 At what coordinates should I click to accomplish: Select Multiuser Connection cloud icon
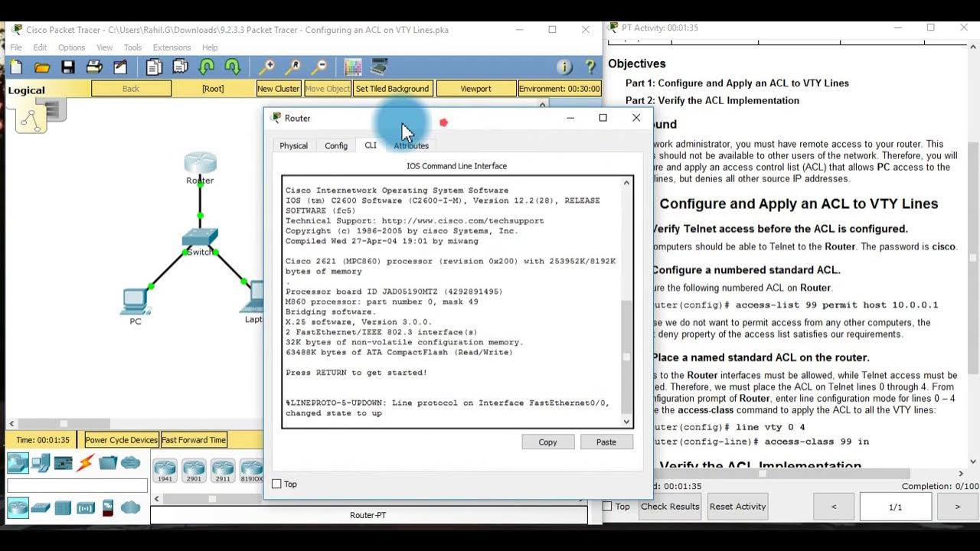130,463
